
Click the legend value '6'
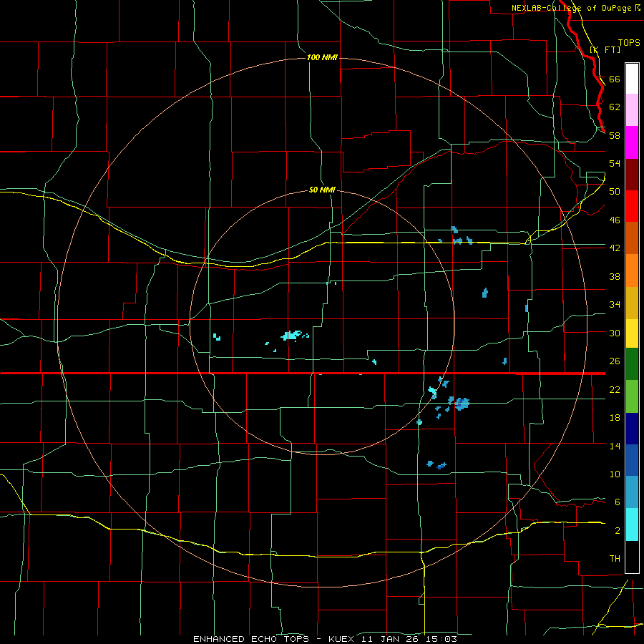618,502
